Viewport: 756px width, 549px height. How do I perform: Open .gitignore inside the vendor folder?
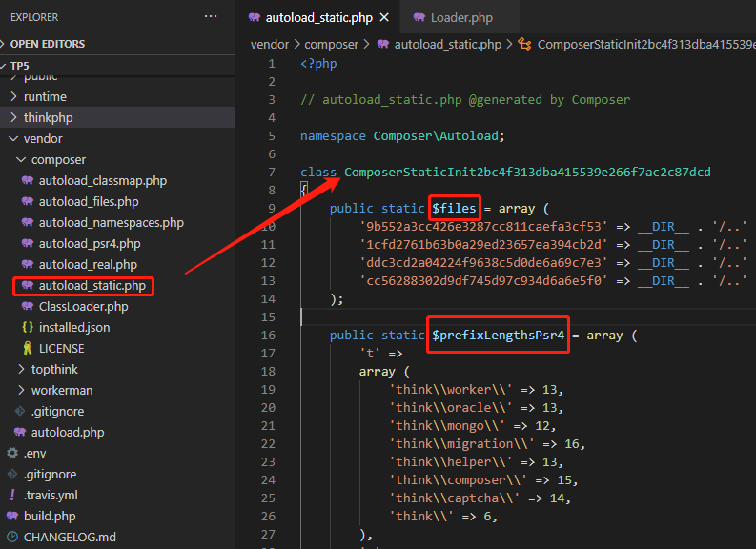pyautogui.click(x=57, y=411)
